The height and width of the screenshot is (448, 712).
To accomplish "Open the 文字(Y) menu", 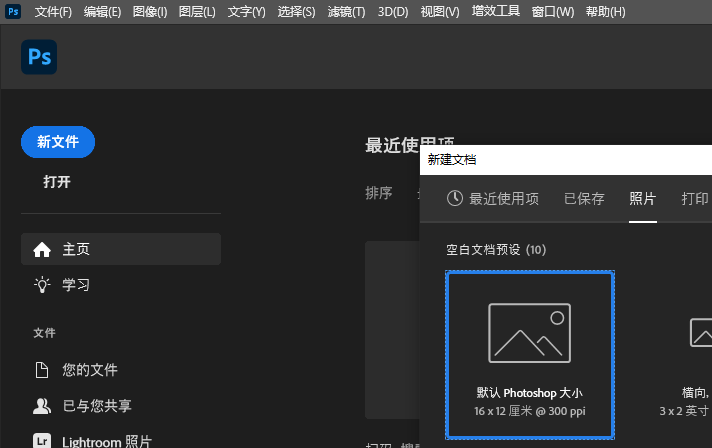I will tap(247, 12).
